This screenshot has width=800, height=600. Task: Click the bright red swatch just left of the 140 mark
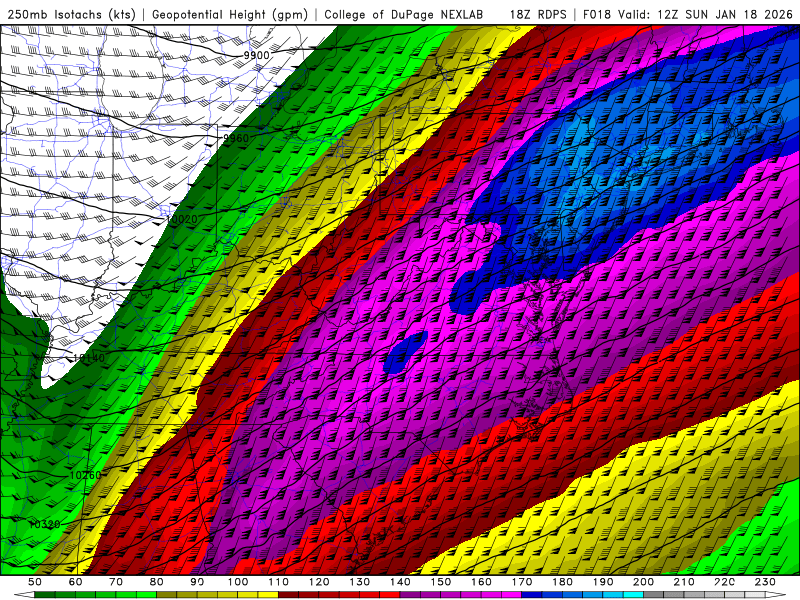coord(390,595)
